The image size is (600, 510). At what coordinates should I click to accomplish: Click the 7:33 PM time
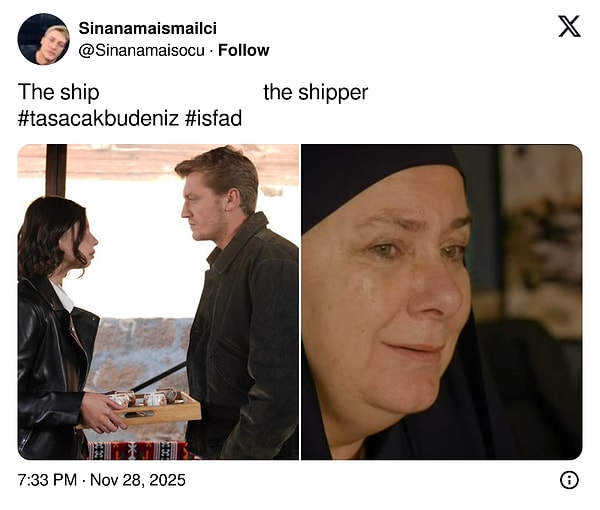(x=47, y=480)
